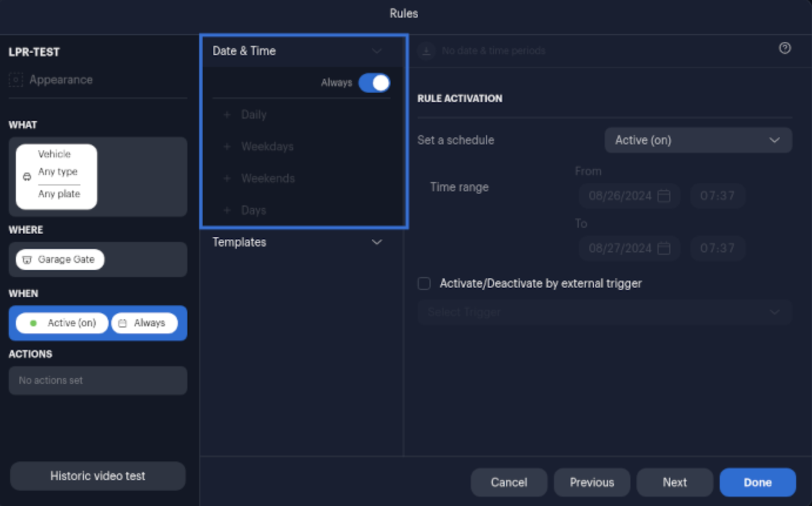
Task: Open the No actions set field
Action: pos(98,380)
